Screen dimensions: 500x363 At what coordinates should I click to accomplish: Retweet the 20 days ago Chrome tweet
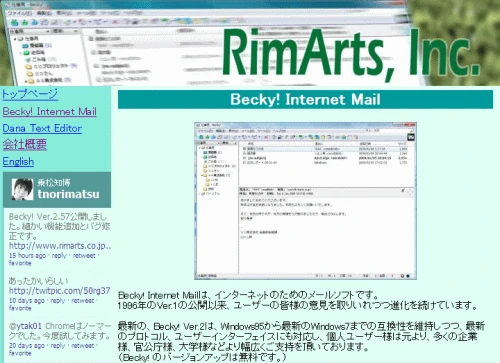tap(83, 346)
